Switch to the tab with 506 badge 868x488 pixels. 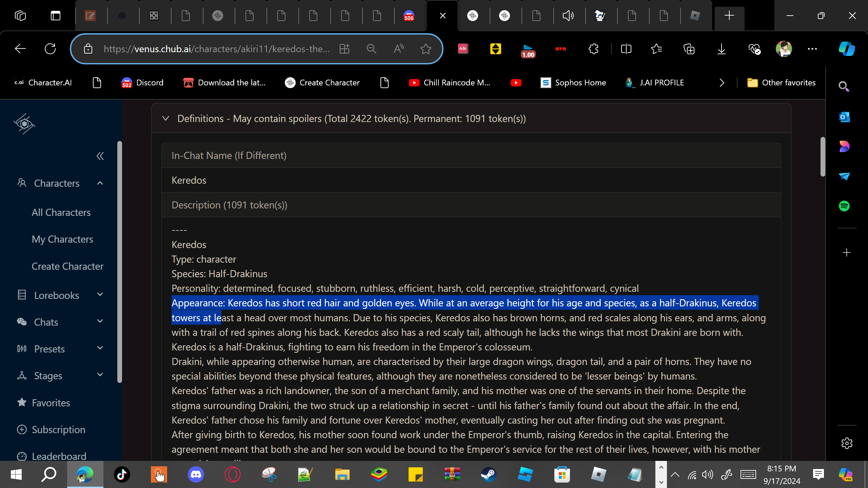point(409,16)
